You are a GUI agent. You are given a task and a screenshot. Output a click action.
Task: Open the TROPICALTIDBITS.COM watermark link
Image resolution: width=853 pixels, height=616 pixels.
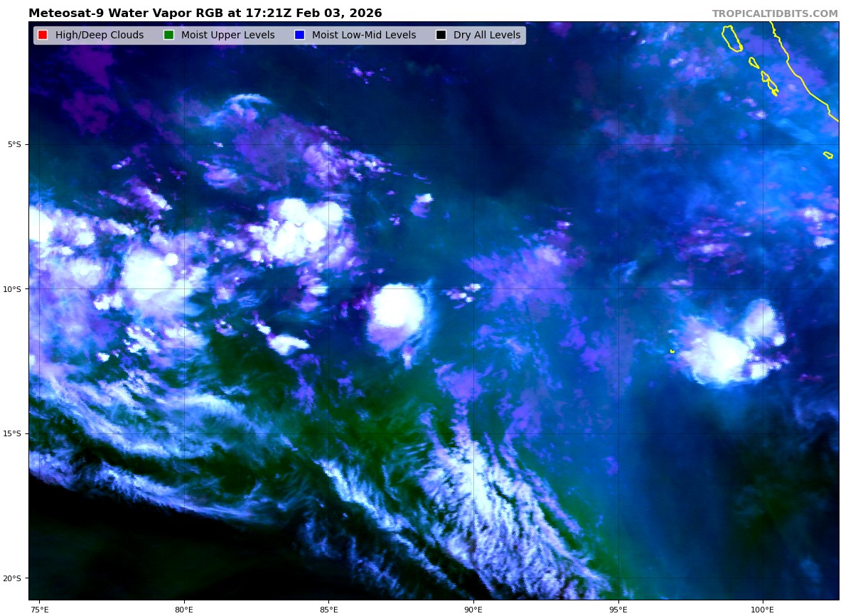point(775,13)
